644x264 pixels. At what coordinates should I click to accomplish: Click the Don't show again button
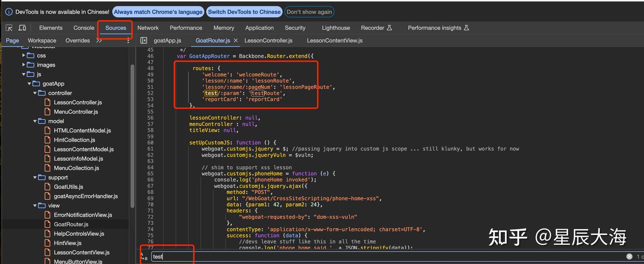[x=309, y=12]
